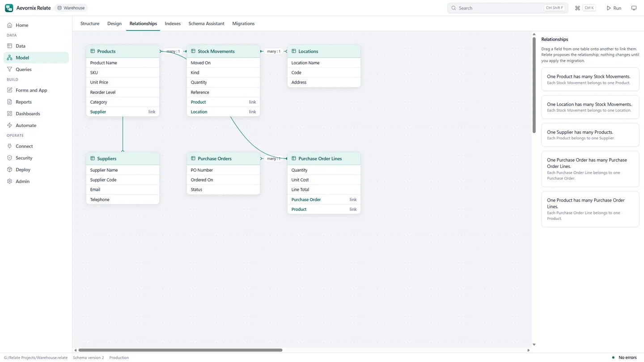Click Schema version 2 in status bar

click(88, 358)
